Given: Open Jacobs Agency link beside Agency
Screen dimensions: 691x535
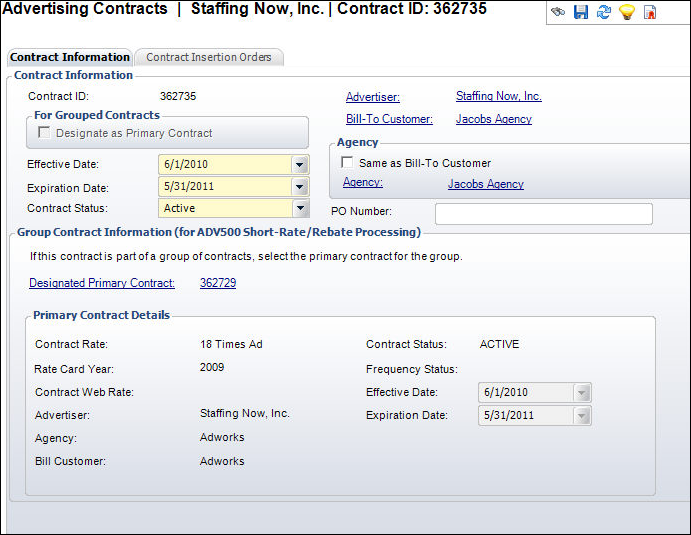Looking at the screenshot, I should coord(486,184).
